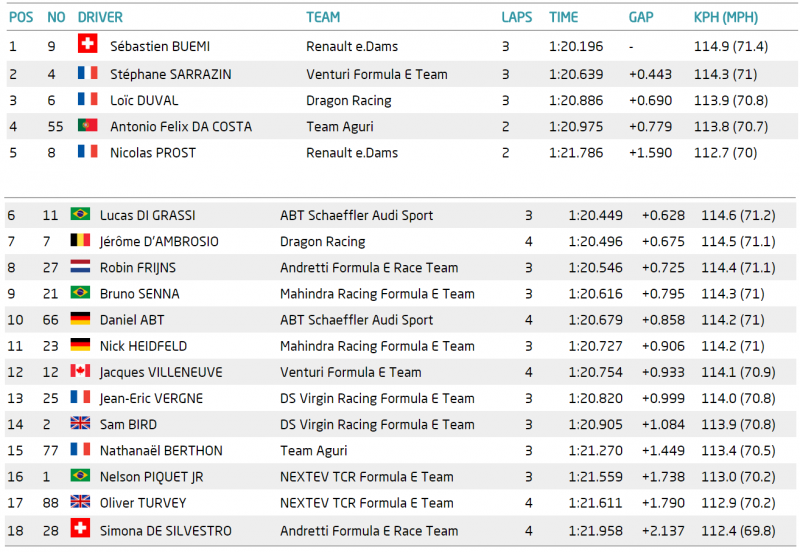Click the Canadian flag next to Jacques VILLENEUVE
The width and height of the screenshot is (800, 552).
pos(80,370)
